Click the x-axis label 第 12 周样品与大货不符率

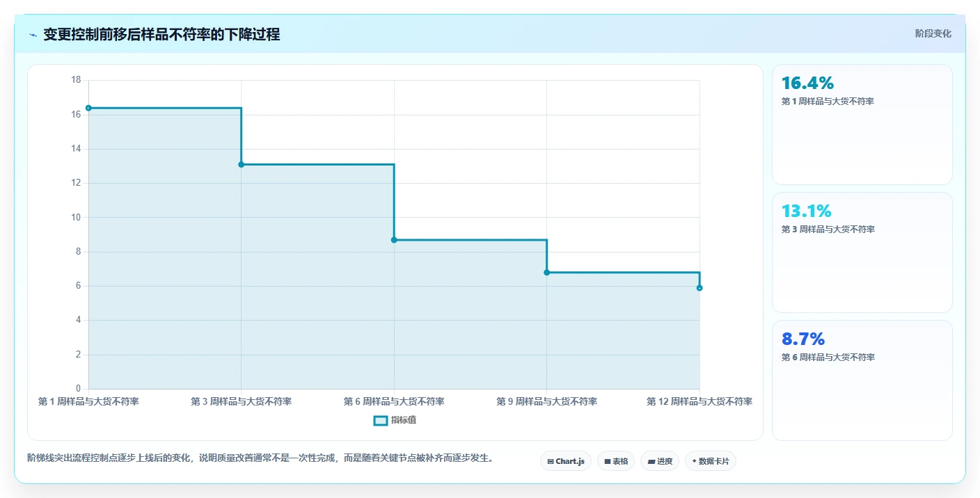click(700, 402)
